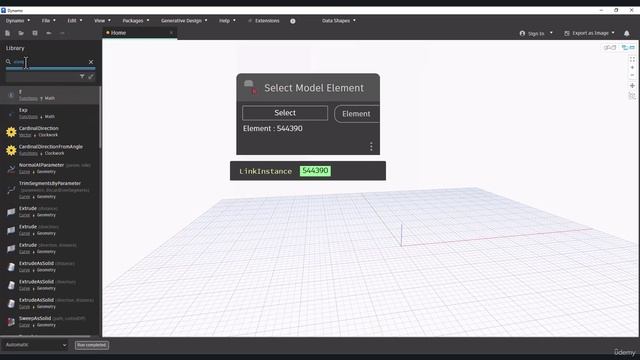The height and width of the screenshot is (360, 640).
Task: Clear the library search with the X
Action: [x=91, y=62]
